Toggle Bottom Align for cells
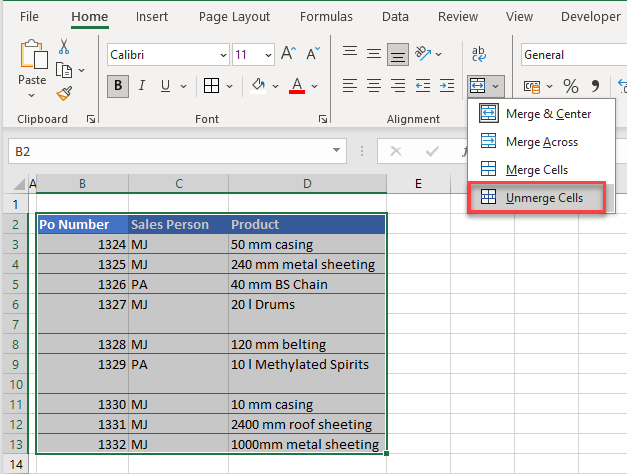The height and width of the screenshot is (474, 627). point(397,55)
